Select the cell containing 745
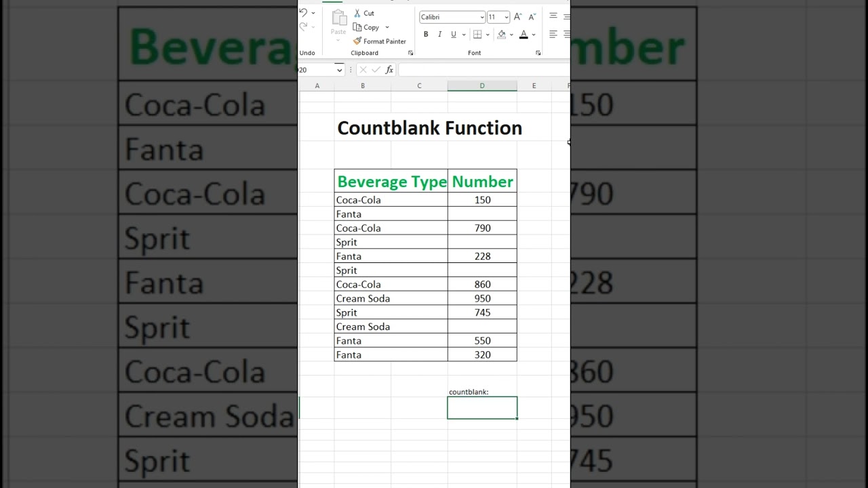 [482, 312]
